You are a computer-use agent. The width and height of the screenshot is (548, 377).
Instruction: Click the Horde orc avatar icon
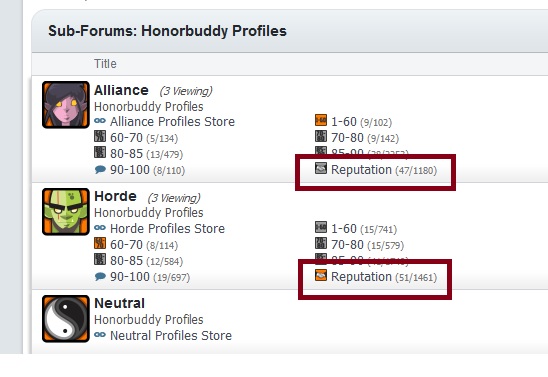tap(66, 212)
